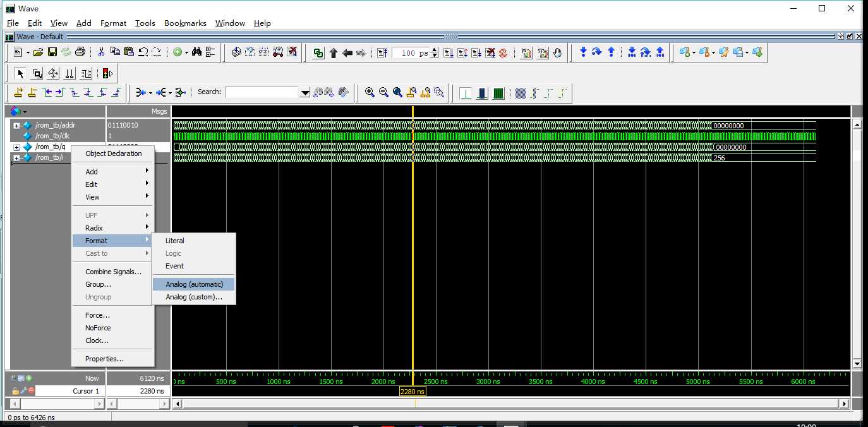Click the blue Step Over curved arrow

(596, 52)
